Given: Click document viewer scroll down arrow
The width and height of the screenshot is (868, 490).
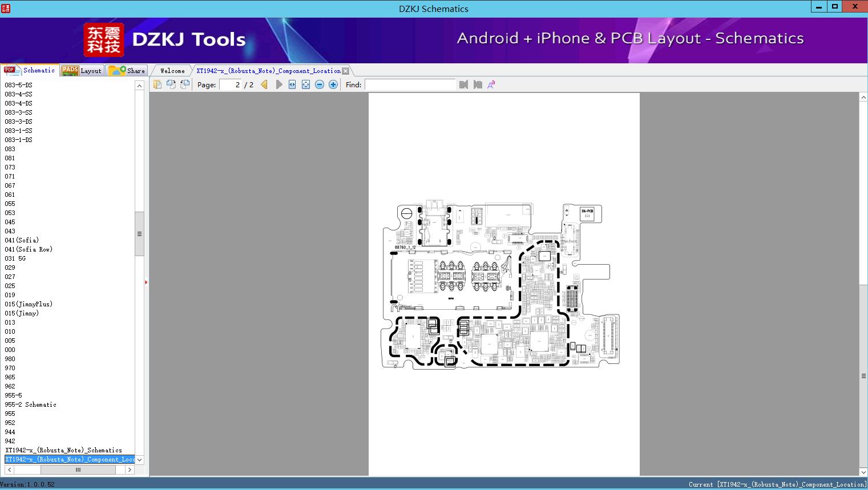Looking at the screenshot, I should coord(863,472).
